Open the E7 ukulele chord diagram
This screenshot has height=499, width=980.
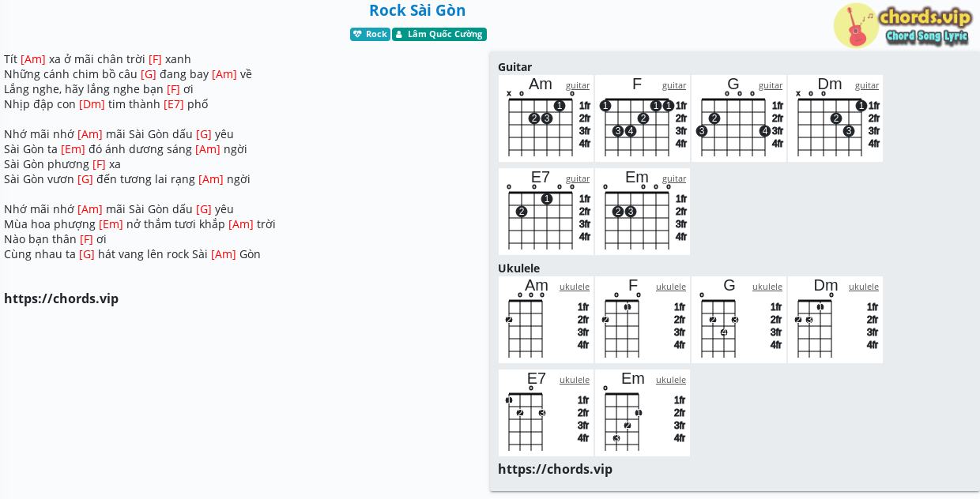tap(546, 413)
